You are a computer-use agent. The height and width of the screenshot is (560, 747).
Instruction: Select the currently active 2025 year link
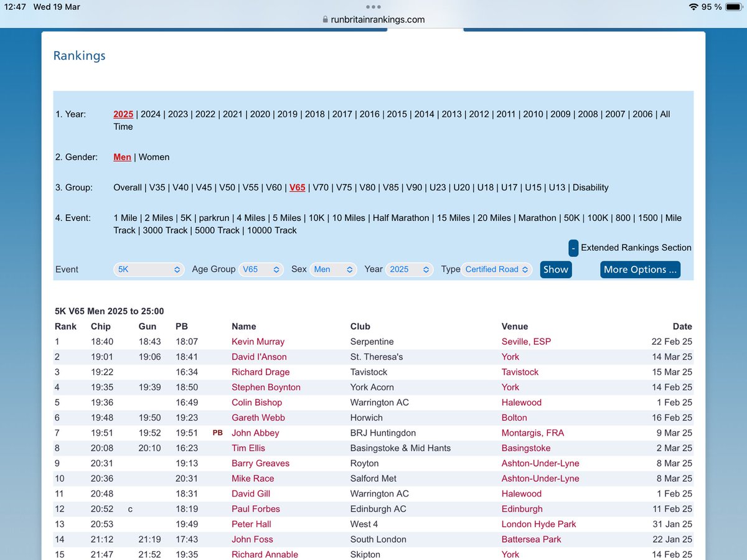tap(123, 114)
